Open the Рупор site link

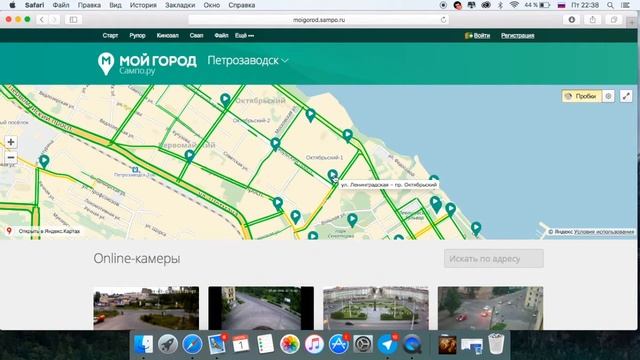coord(137,36)
